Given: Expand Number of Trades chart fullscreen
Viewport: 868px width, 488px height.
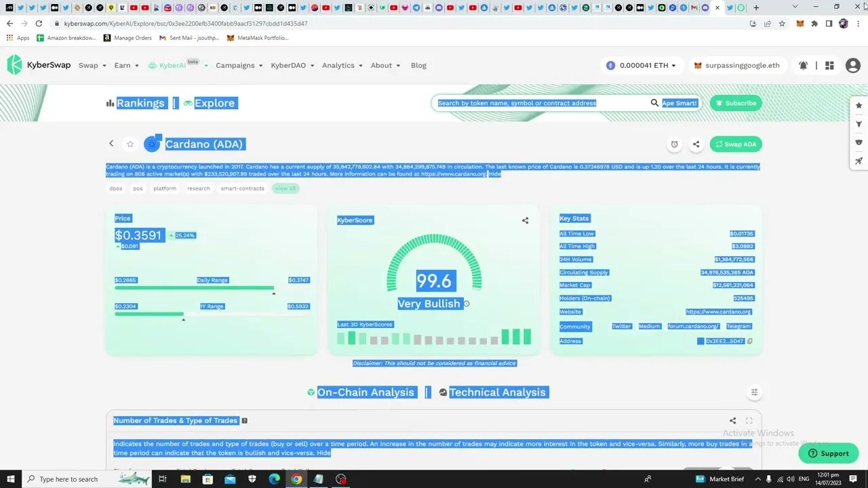Looking at the screenshot, I should coord(749,421).
